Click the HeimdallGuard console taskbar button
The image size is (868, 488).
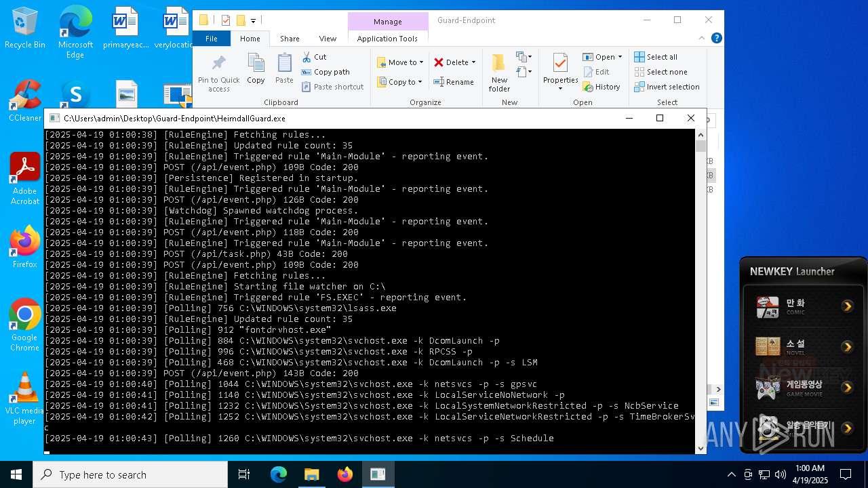tap(378, 474)
